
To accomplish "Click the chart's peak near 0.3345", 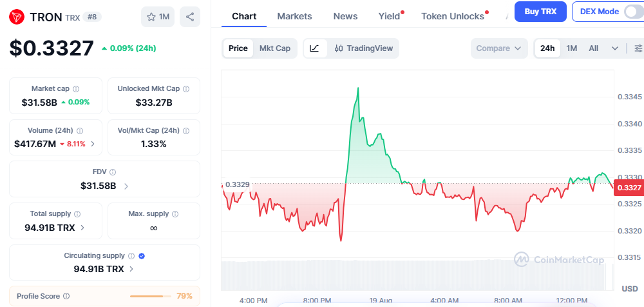I will click(358, 88).
